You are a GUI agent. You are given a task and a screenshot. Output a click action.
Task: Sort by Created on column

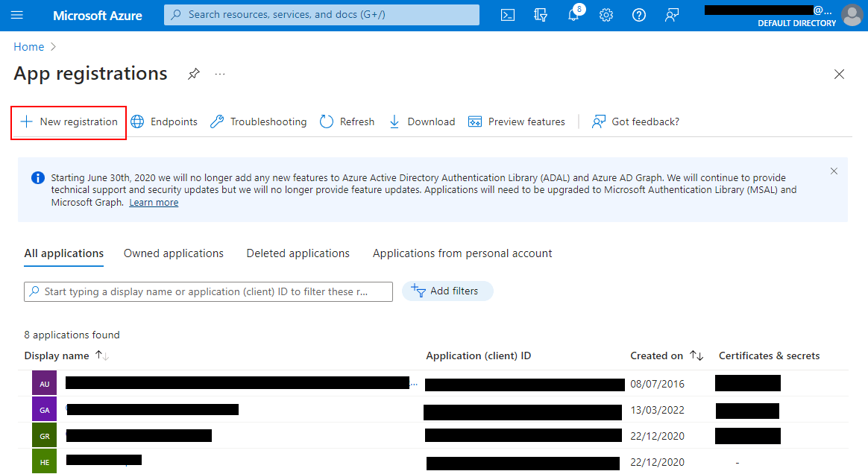pos(667,355)
